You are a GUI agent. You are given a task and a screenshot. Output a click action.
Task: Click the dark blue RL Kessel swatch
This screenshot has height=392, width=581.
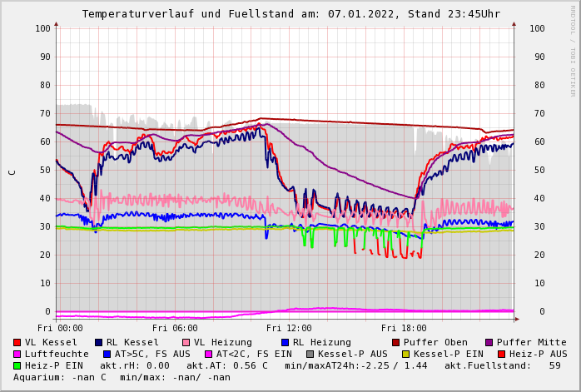pos(98,342)
